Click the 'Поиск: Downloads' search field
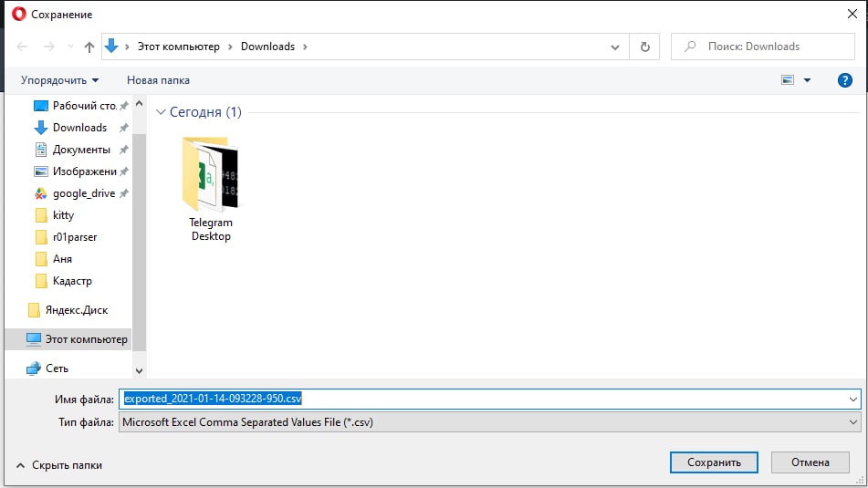This screenshot has height=488, width=868. [x=763, y=47]
